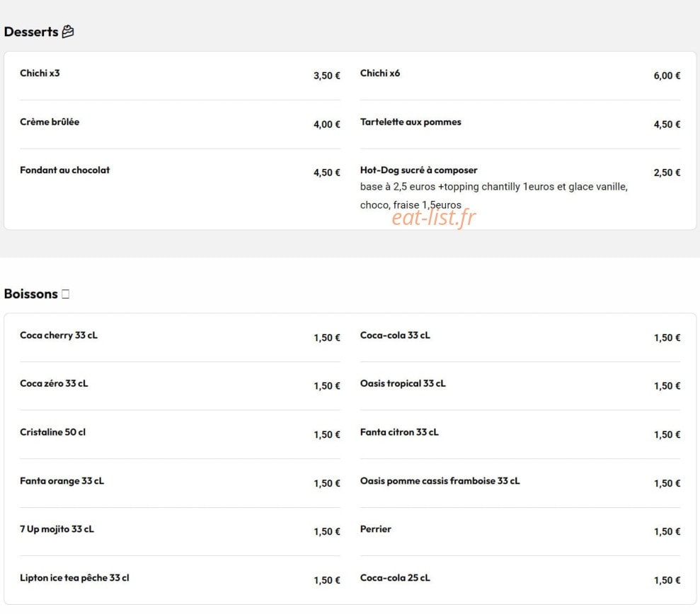Image resolution: width=700 pixels, height=614 pixels.
Task: Choose the Perrier drink entry
Action: point(520,531)
